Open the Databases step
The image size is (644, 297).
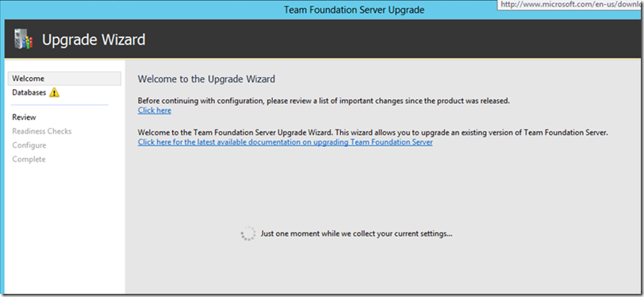pos(29,93)
